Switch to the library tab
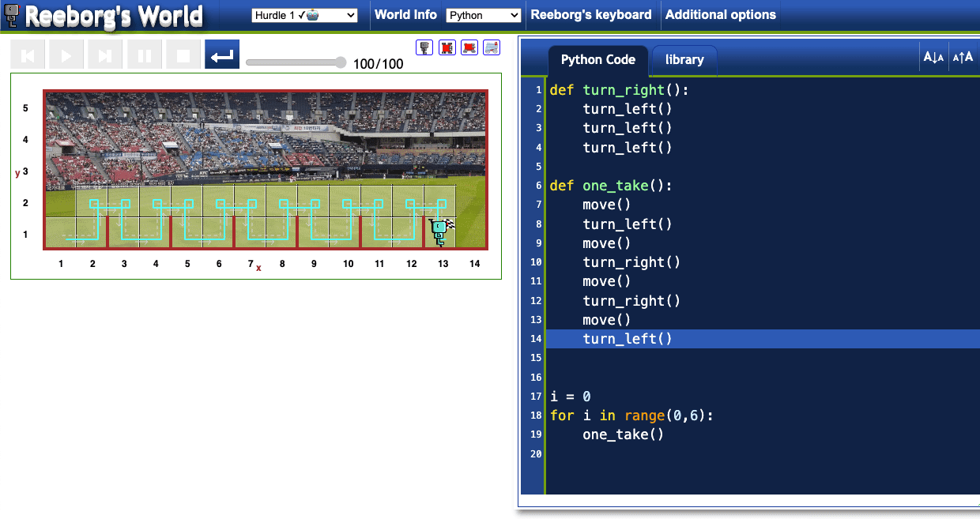Screen dimensions: 980x519 (x=684, y=60)
